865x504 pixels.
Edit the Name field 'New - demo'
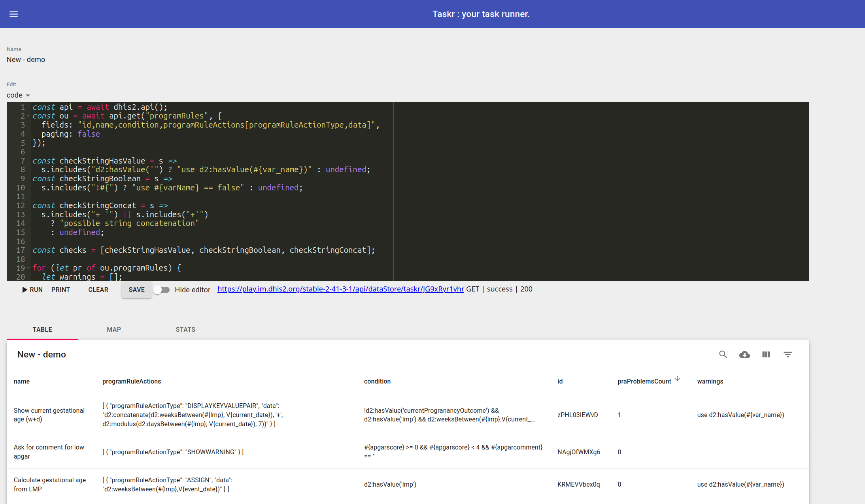coord(96,60)
